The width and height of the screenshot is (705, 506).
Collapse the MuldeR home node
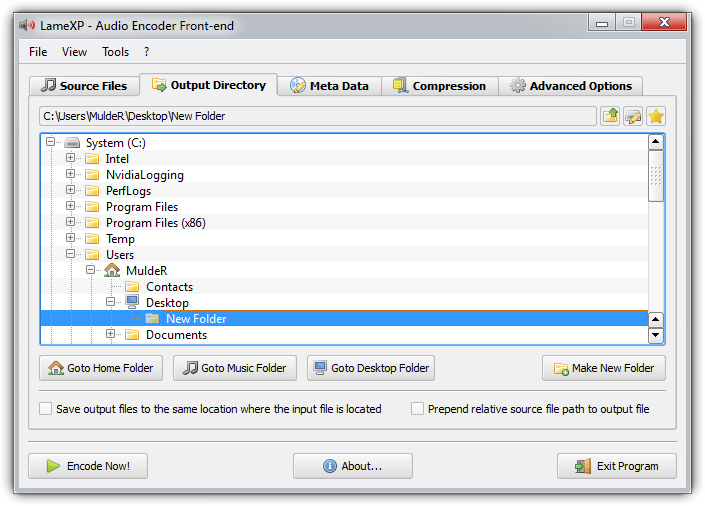[x=90, y=269]
